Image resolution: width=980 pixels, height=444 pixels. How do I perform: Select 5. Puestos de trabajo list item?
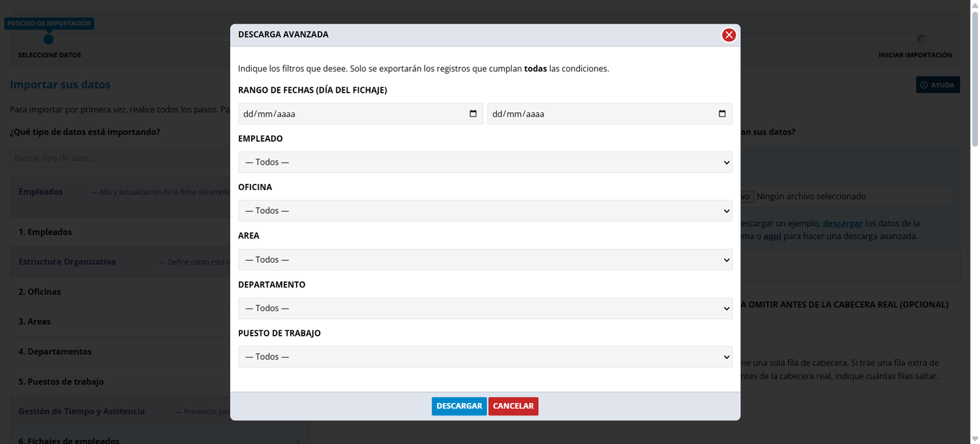click(x=61, y=381)
